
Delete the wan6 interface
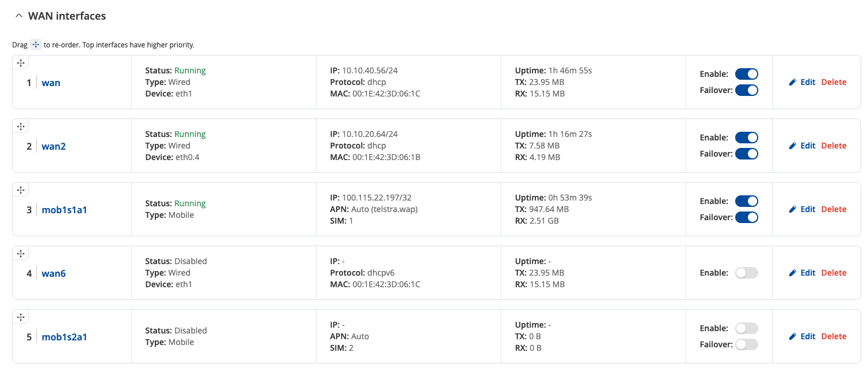pyautogui.click(x=833, y=273)
